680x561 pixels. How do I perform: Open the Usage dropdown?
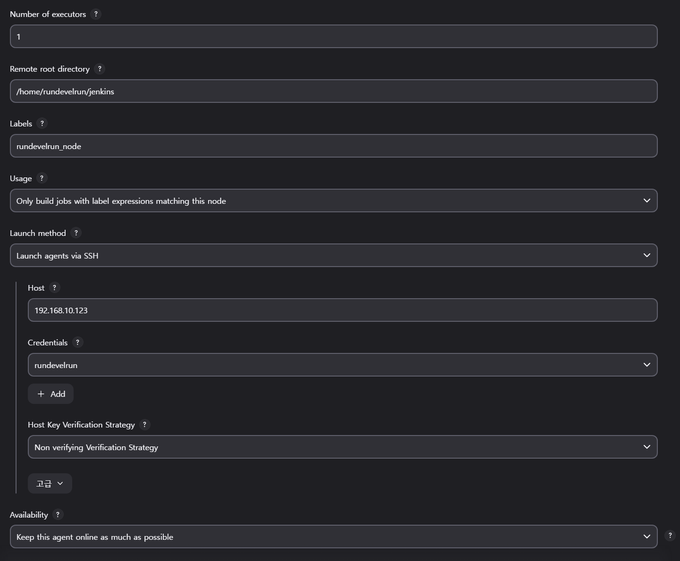333,201
